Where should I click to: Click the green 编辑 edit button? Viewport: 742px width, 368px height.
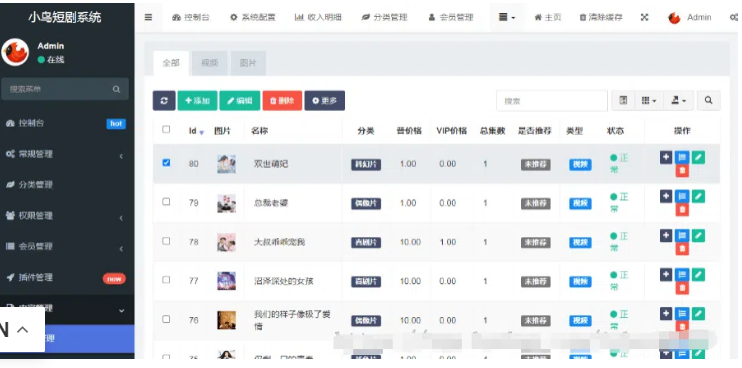click(239, 101)
